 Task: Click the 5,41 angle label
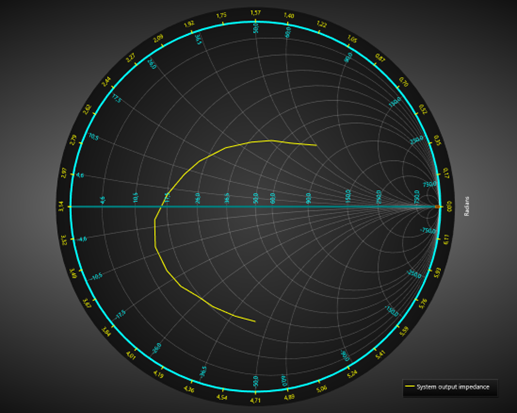(380, 355)
